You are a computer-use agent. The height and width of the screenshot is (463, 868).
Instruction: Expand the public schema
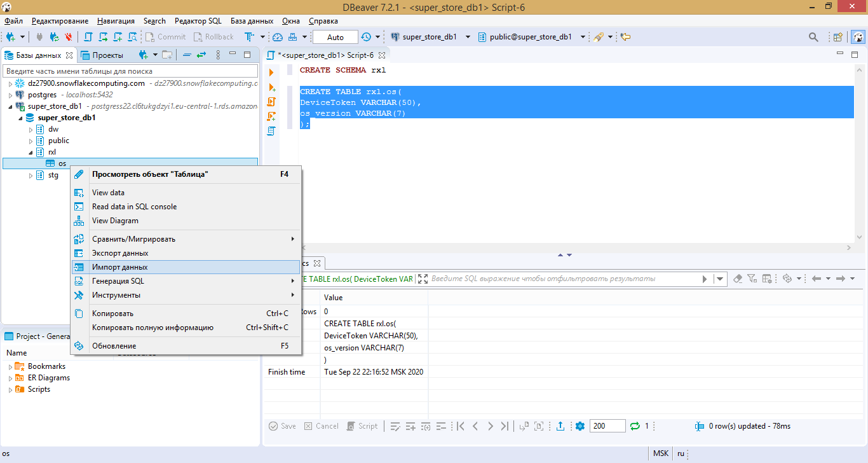31,141
